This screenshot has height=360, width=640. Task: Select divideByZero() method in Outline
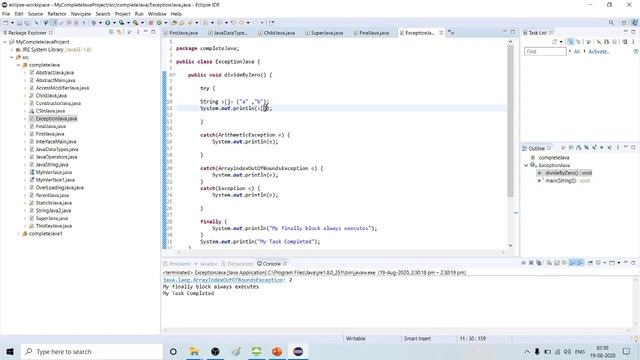(x=568, y=173)
